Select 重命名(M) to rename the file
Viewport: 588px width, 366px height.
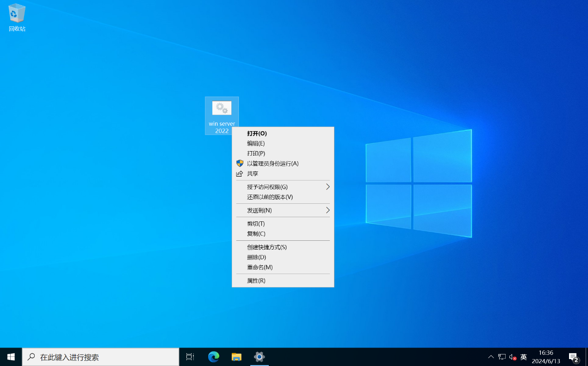pos(283,267)
